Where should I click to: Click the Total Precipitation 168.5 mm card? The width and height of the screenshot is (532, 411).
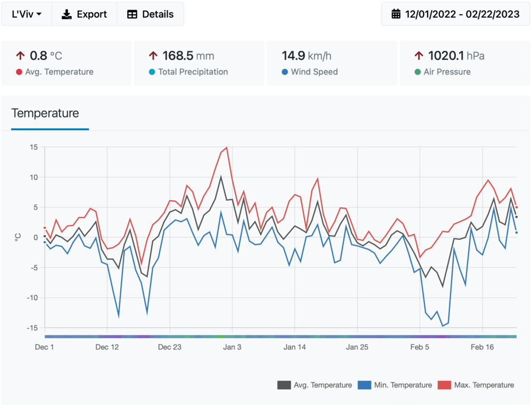tap(199, 63)
